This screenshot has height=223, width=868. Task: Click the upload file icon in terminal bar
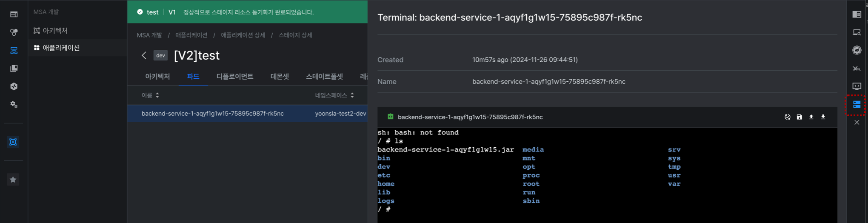tap(811, 117)
